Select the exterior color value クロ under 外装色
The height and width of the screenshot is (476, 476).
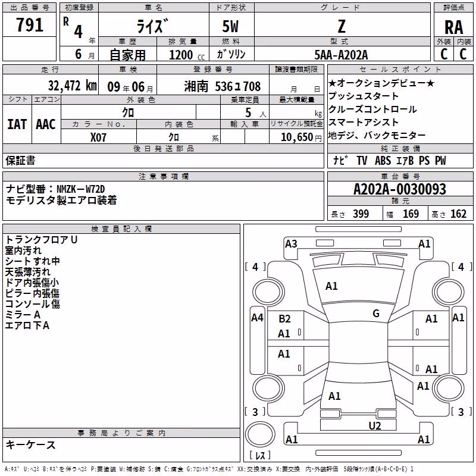point(128,112)
